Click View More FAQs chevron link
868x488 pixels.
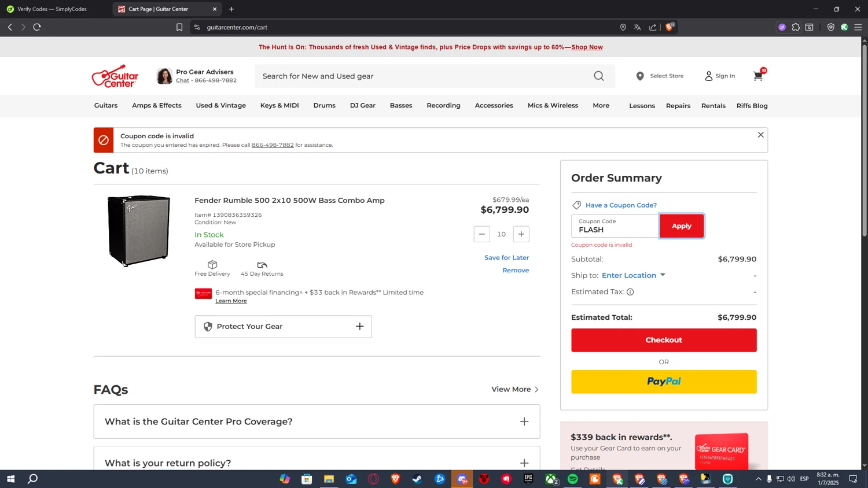click(515, 389)
